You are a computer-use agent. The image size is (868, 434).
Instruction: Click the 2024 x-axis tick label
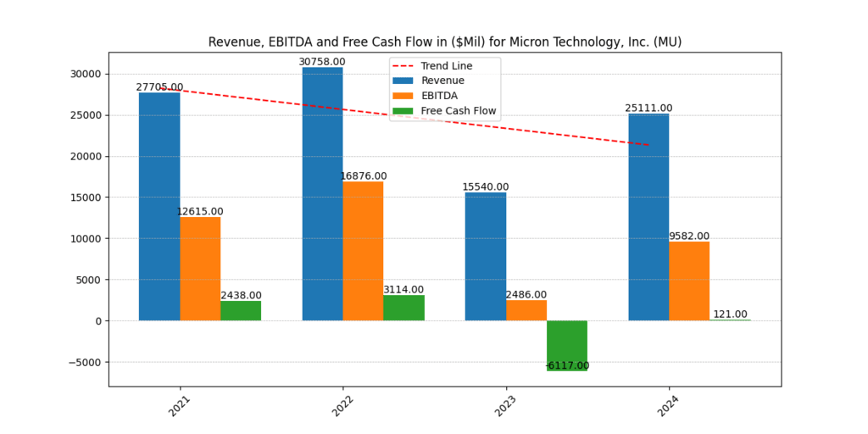coord(668,405)
